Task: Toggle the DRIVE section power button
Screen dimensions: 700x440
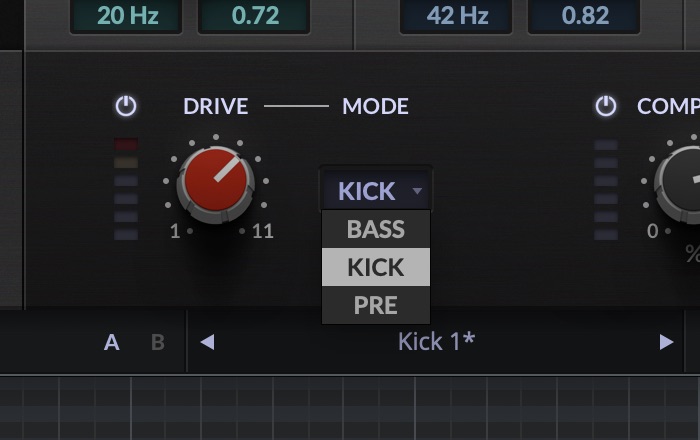Action: pyautogui.click(x=126, y=106)
